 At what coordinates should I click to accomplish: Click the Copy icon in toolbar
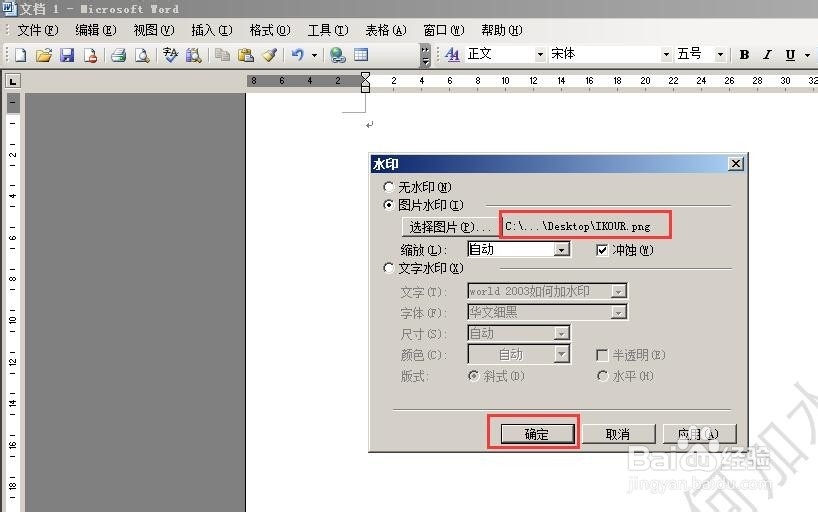click(222, 55)
